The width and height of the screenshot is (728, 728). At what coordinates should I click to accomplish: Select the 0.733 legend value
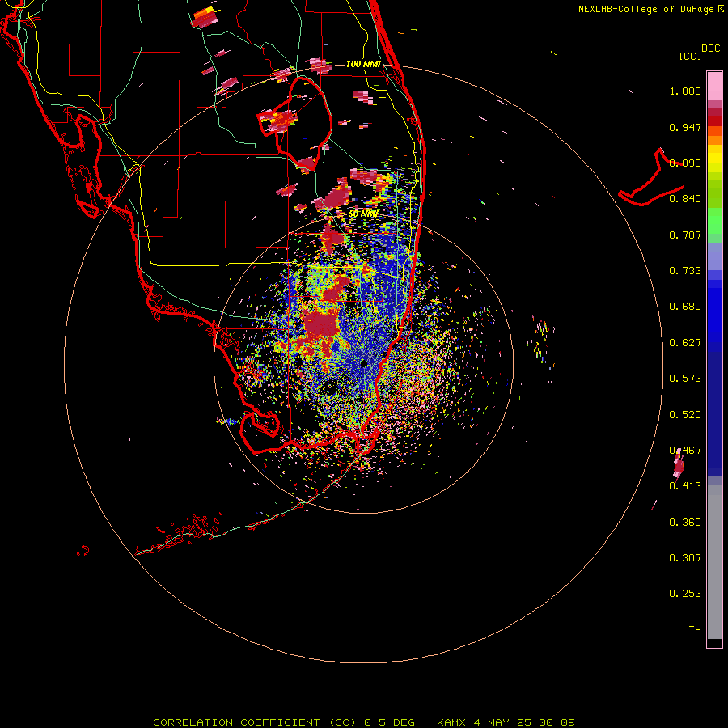(x=685, y=271)
